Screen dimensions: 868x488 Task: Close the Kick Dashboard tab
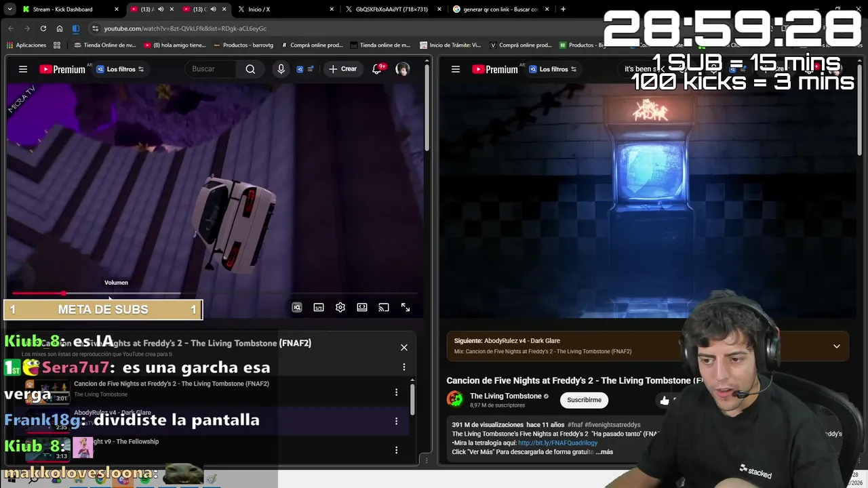point(117,9)
